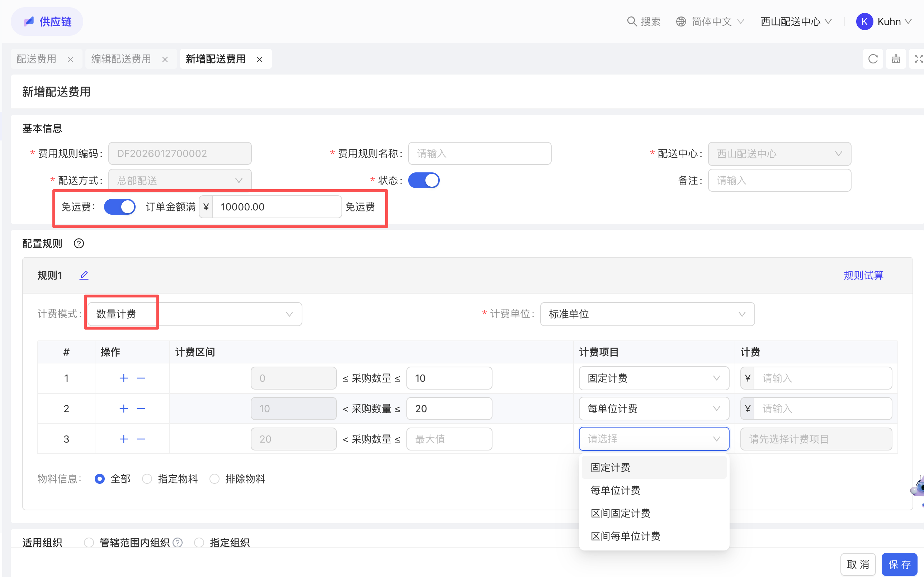Toggle the 免运费 switch
The image size is (924, 577).
pos(119,207)
